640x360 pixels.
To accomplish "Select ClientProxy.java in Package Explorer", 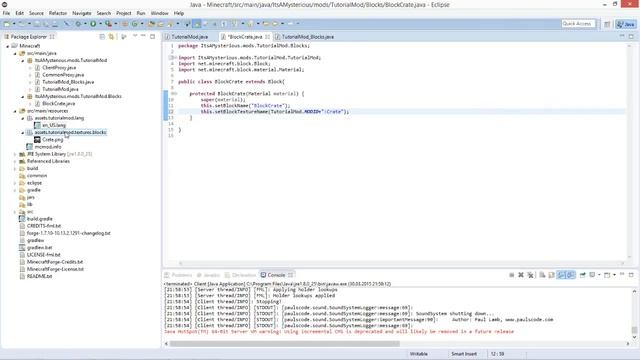I will 59,68.
